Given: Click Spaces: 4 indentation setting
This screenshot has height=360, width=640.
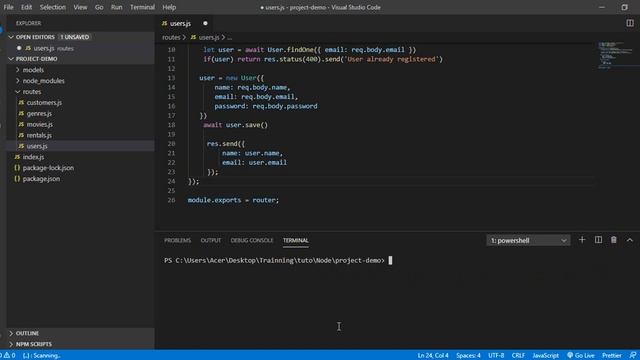Looking at the screenshot, I should (468, 355).
